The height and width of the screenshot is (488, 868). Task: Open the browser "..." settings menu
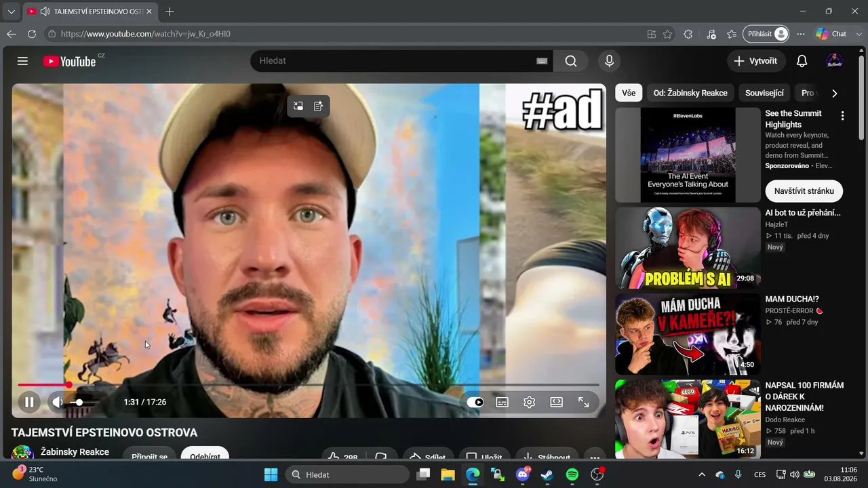(x=801, y=34)
